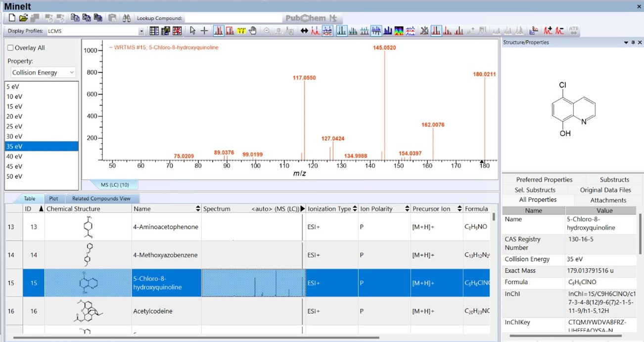Click the New document icon
Image resolution: width=644 pixels, height=342 pixels.
12,18
